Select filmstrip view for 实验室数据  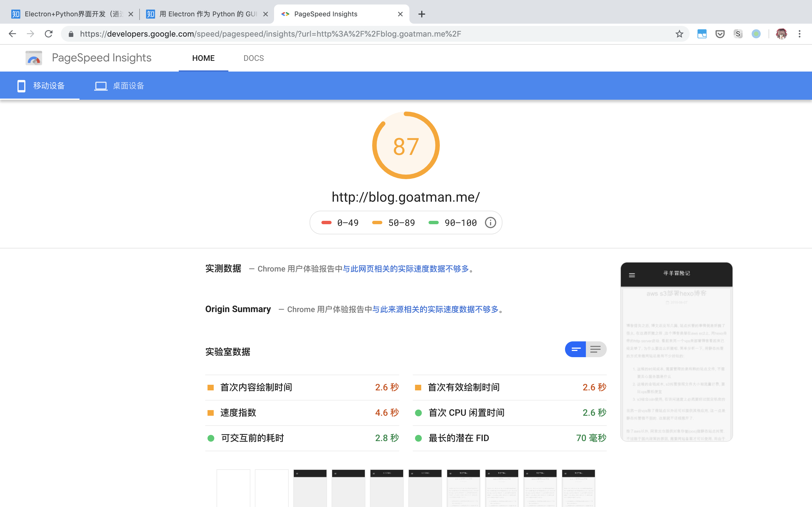point(575,349)
